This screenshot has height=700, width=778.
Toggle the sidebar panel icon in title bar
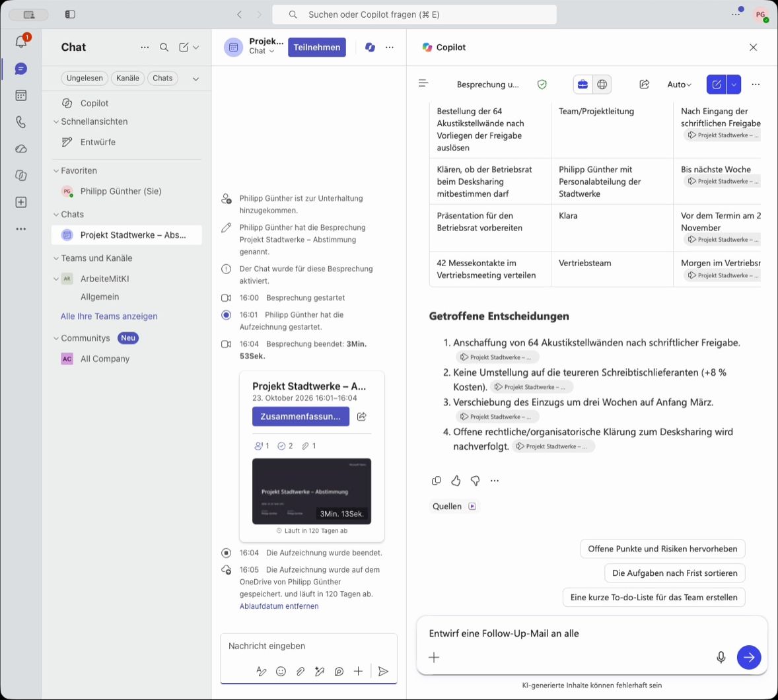(x=70, y=15)
